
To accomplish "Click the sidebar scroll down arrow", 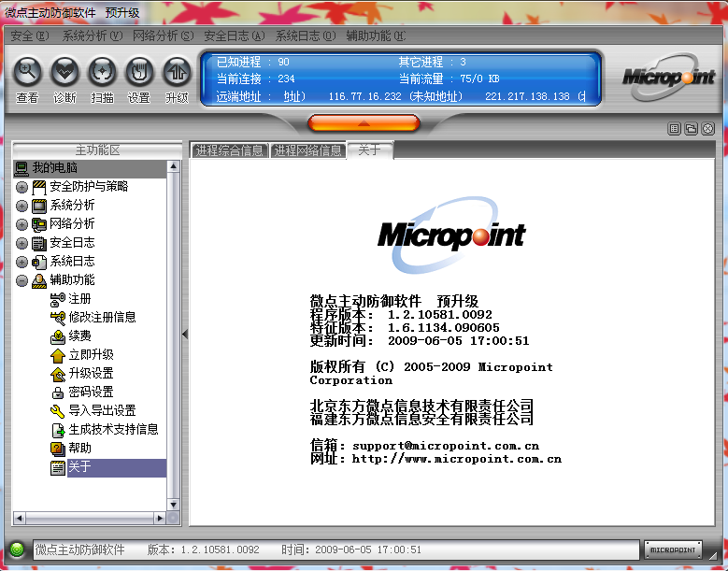I will point(173,504).
